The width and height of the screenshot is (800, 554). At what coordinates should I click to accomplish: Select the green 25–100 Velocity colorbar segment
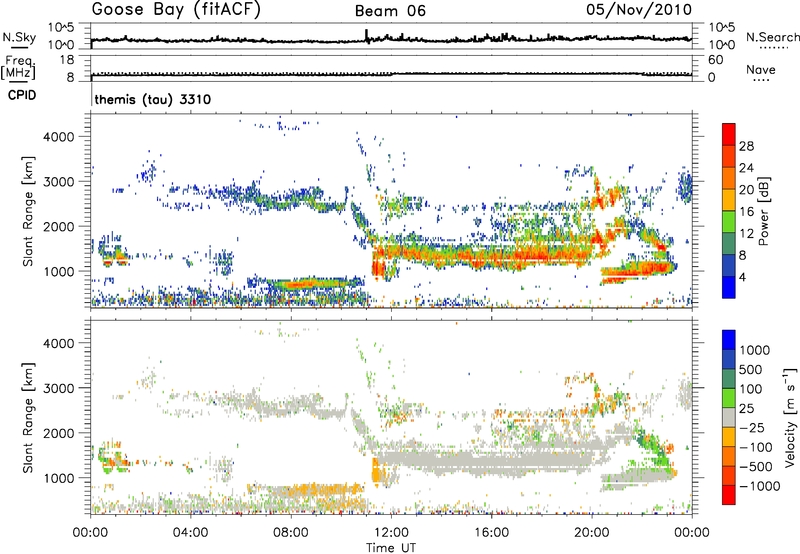pos(729,398)
